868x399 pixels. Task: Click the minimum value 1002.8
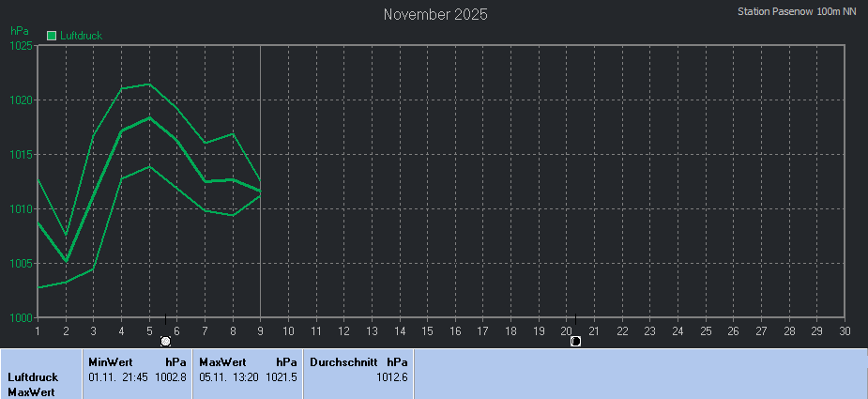(171, 376)
